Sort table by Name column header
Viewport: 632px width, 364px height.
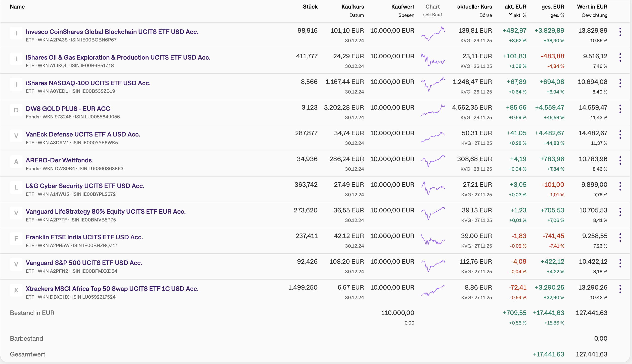[x=17, y=7]
